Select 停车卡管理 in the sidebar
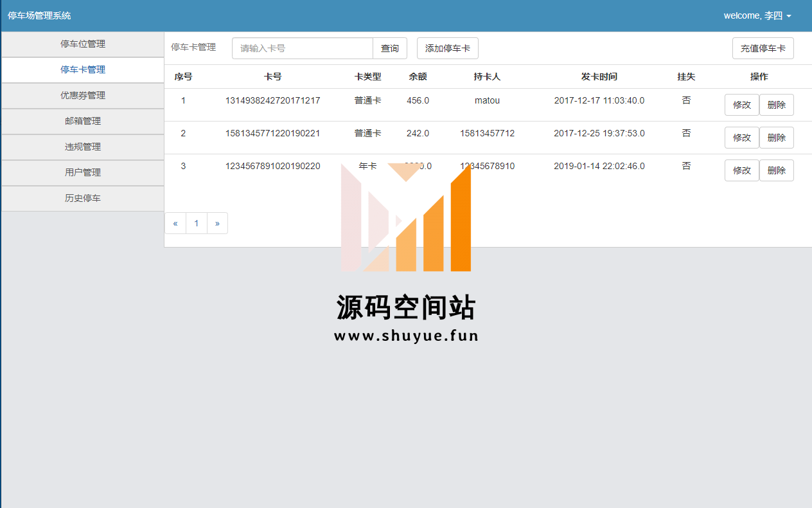 (83, 70)
